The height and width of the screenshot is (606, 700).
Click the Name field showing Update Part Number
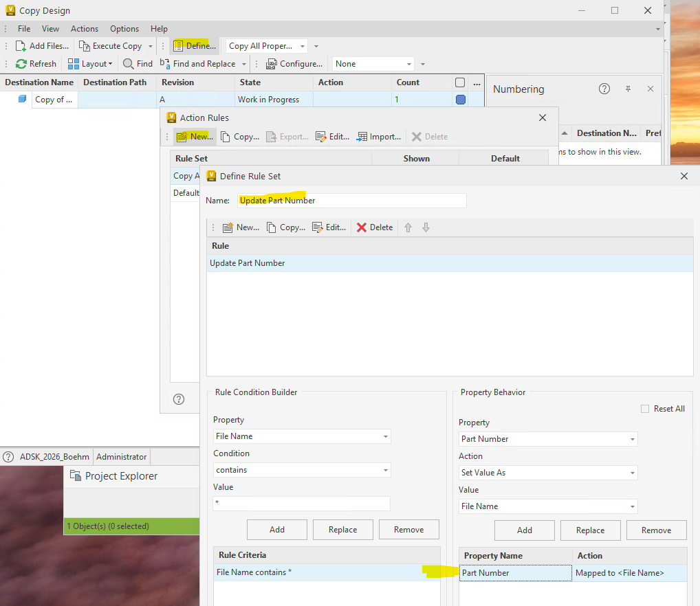point(352,200)
